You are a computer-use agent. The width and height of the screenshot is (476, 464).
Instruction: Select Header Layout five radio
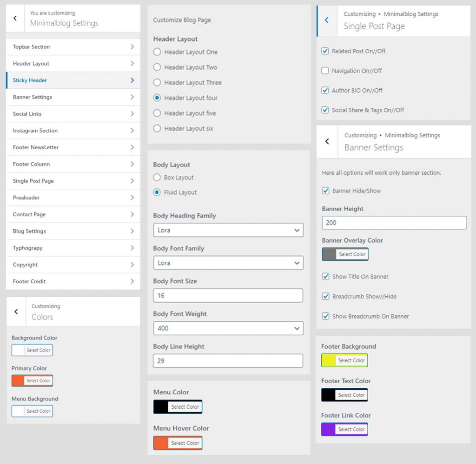point(157,113)
